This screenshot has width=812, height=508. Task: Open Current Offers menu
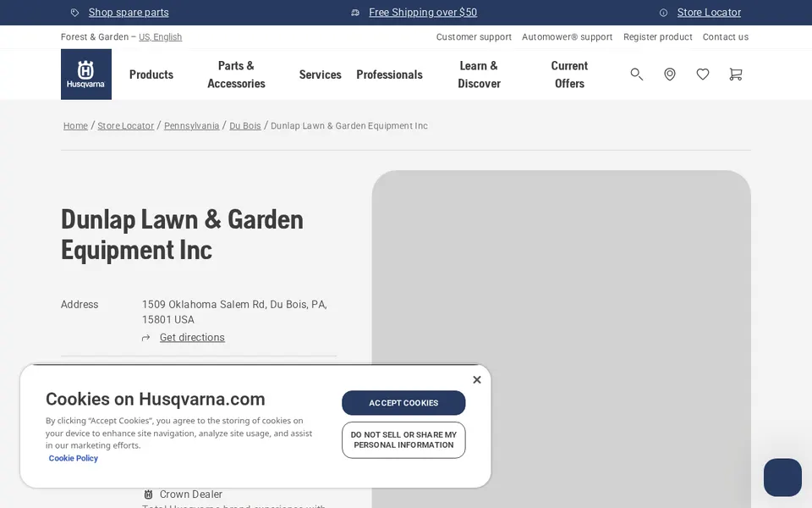pos(569,75)
